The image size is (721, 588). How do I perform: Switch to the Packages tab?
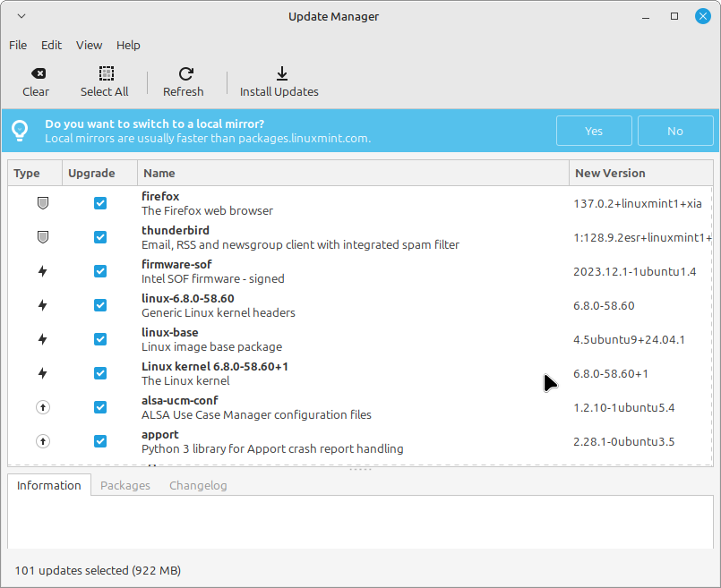point(125,485)
